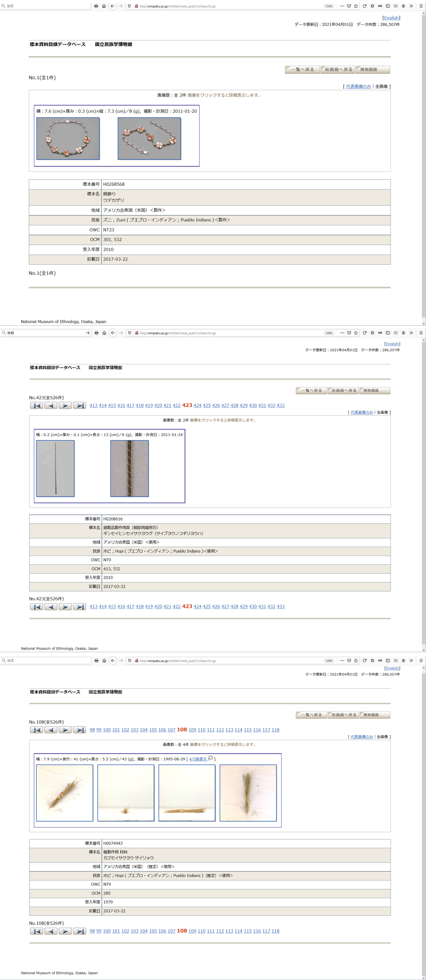This screenshot has height=980, width=426.
Task: Go to previous record in bottom No.423 navigation
Action: (x=51, y=607)
